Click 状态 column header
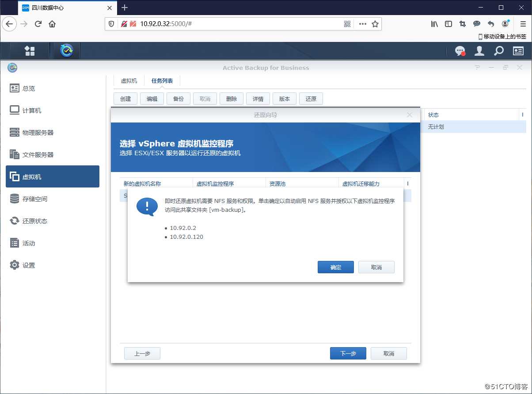 [472, 115]
